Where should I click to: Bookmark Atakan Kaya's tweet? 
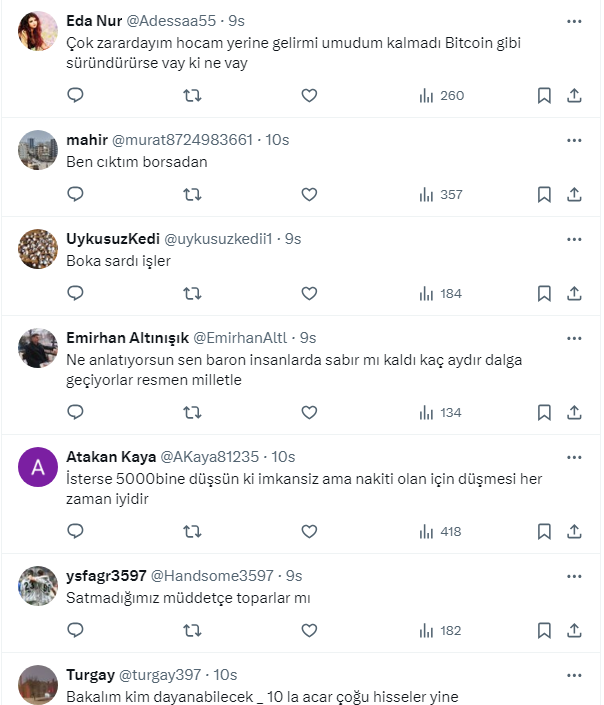pyautogui.click(x=544, y=531)
